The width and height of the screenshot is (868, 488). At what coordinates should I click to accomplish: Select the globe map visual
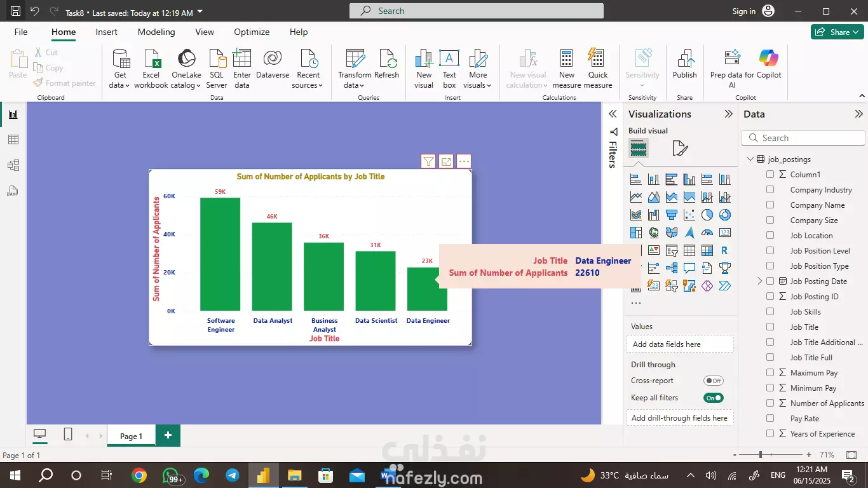[654, 233]
